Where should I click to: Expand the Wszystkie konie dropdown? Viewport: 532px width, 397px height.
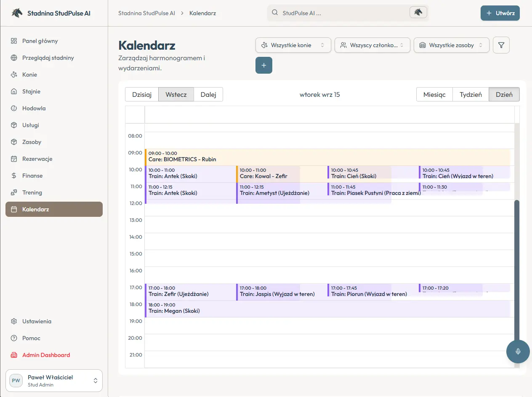click(293, 45)
